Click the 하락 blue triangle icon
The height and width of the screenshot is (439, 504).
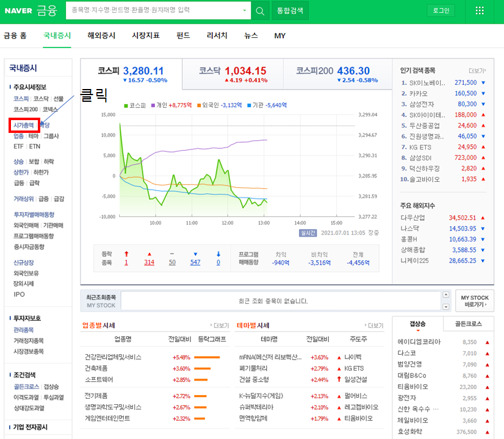point(195,254)
